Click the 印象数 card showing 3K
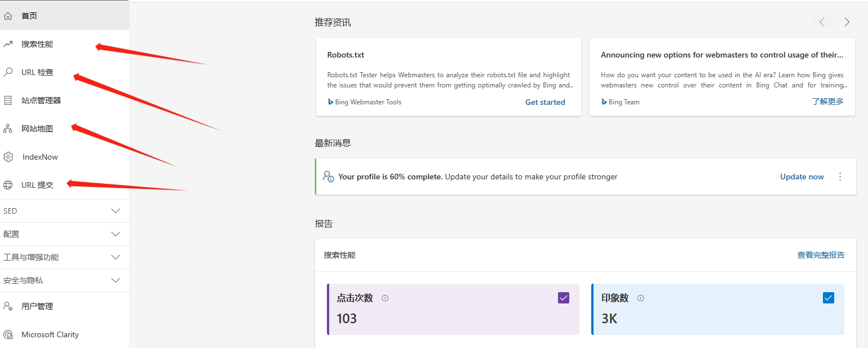868x348 pixels. [x=718, y=309]
